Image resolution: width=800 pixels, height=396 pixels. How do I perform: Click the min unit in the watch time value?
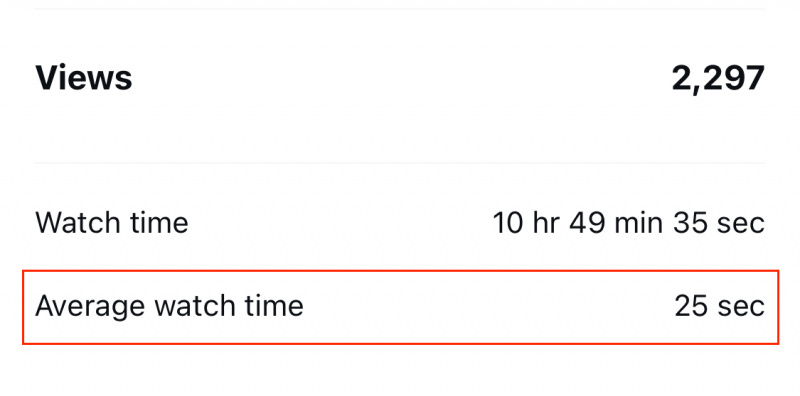point(639,222)
